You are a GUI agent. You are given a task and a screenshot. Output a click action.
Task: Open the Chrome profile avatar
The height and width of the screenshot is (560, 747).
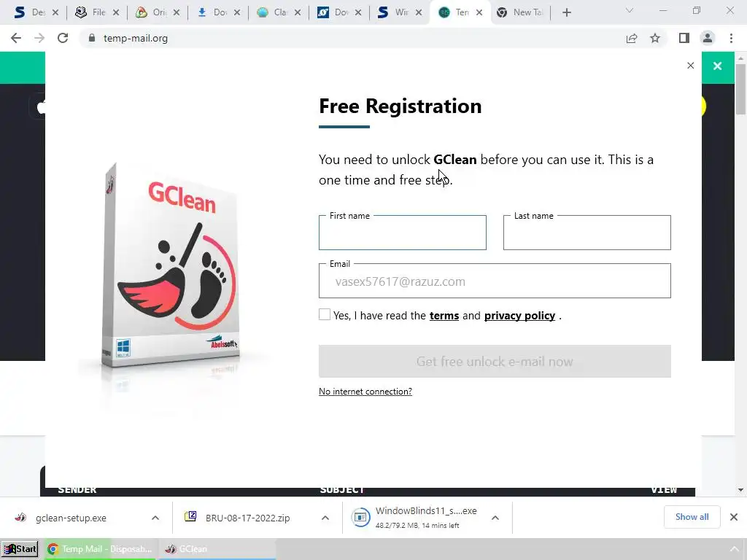click(x=708, y=38)
